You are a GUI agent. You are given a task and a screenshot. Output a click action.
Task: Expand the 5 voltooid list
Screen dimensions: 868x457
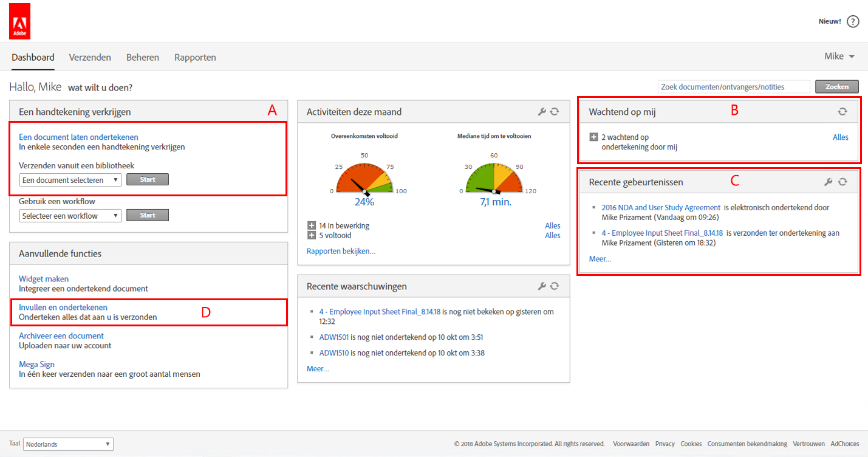tap(312, 235)
